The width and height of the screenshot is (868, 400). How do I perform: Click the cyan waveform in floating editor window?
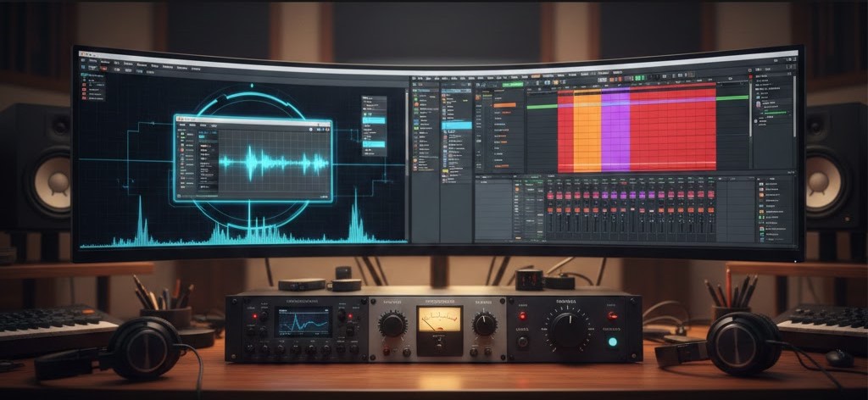(273, 162)
